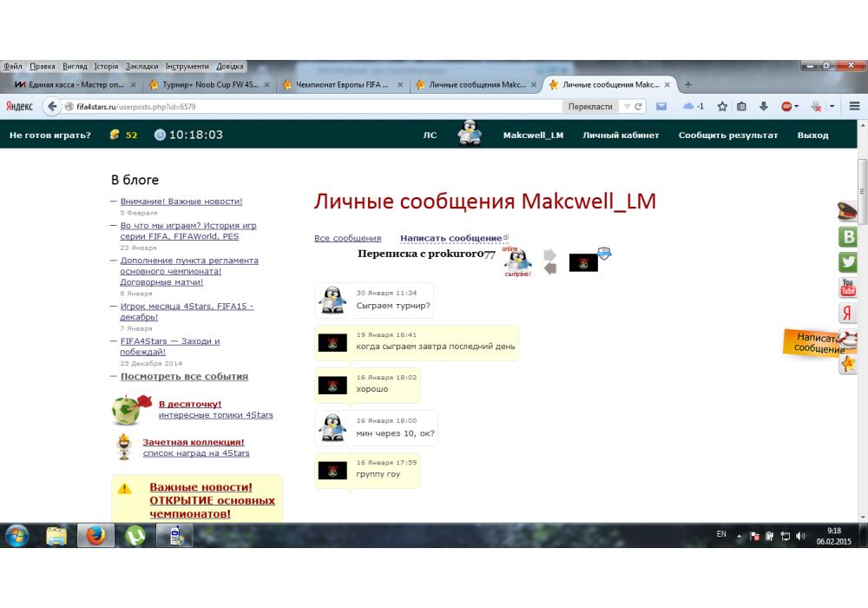Click the Yandex 'Я' sidebar icon

tap(848, 314)
